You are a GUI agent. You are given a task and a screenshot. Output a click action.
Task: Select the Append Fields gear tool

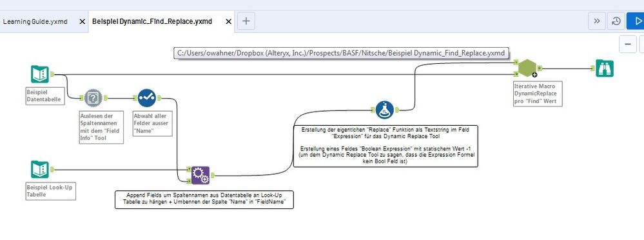(x=200, y=175)
